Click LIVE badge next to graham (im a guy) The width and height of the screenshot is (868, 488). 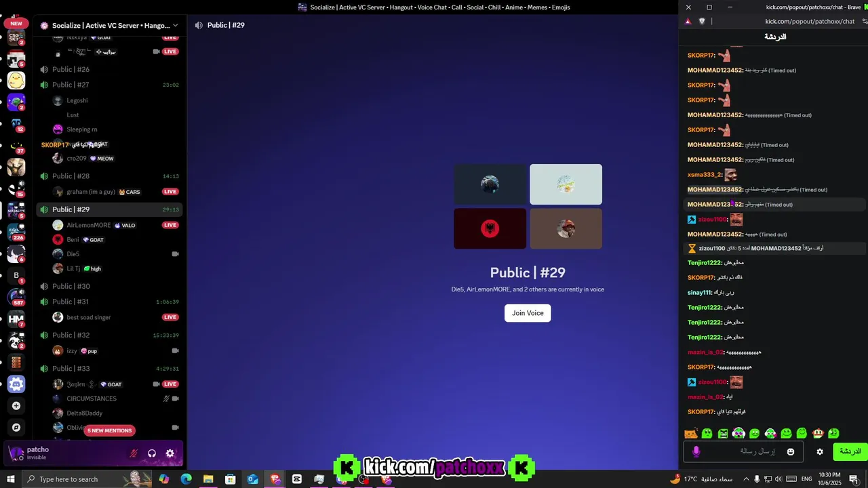point(170,192)
